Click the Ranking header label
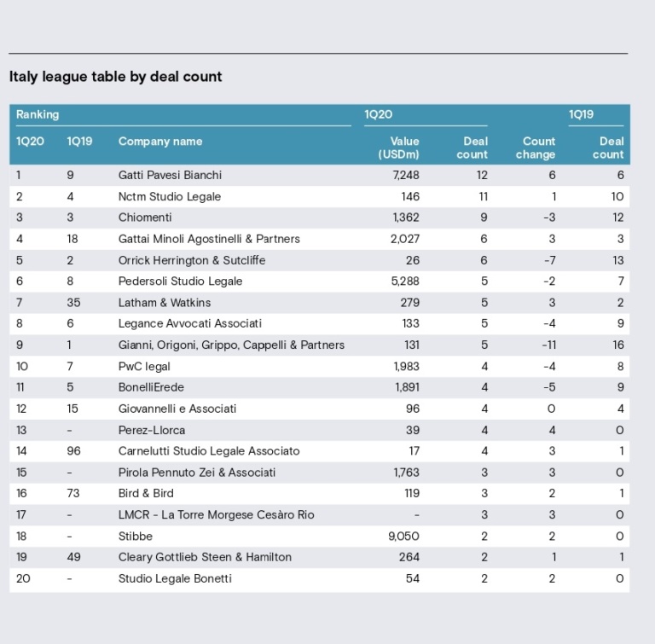The width and height of the screenshot is (655, 644). click(38, 114)
